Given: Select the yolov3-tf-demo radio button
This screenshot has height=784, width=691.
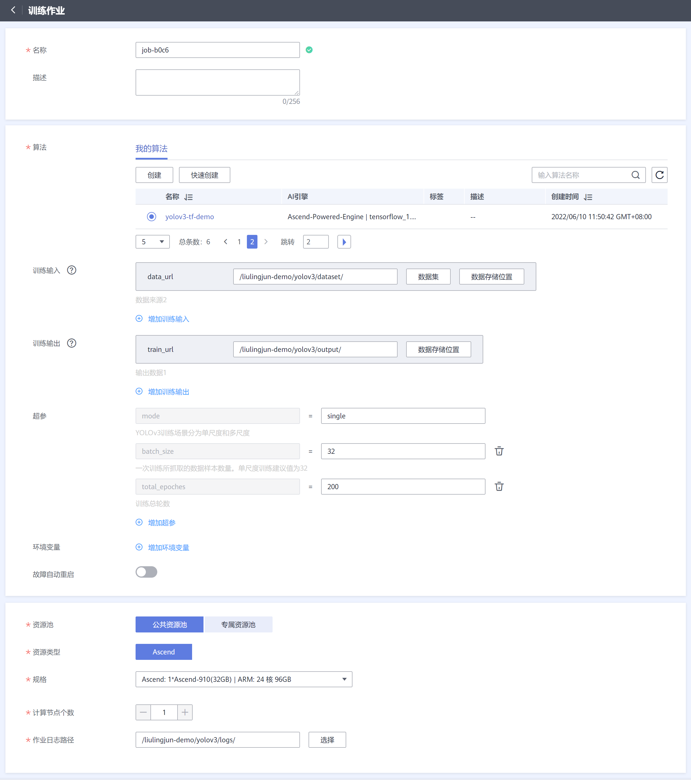Looking at the screenshot, I should click(x=152, y=217).
